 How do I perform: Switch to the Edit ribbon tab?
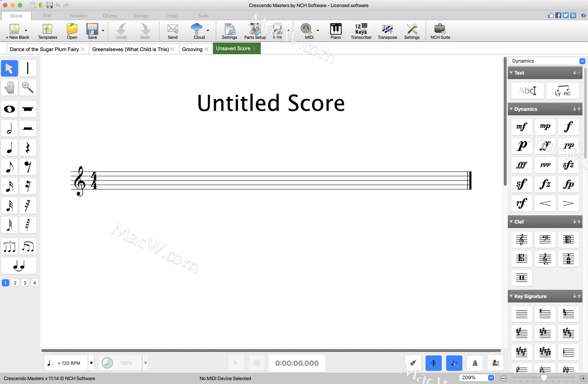coord(47,16)
